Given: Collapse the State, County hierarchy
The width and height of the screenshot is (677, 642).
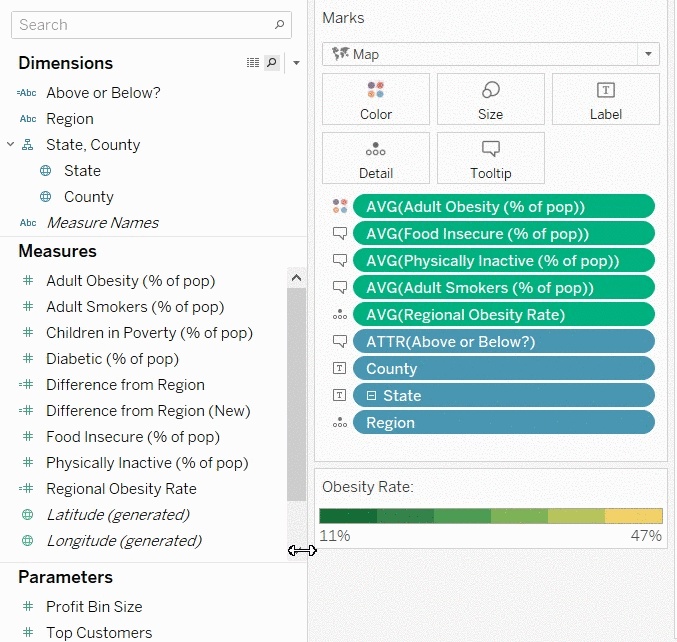Looking at the screenshot, I should coord(10,144).
